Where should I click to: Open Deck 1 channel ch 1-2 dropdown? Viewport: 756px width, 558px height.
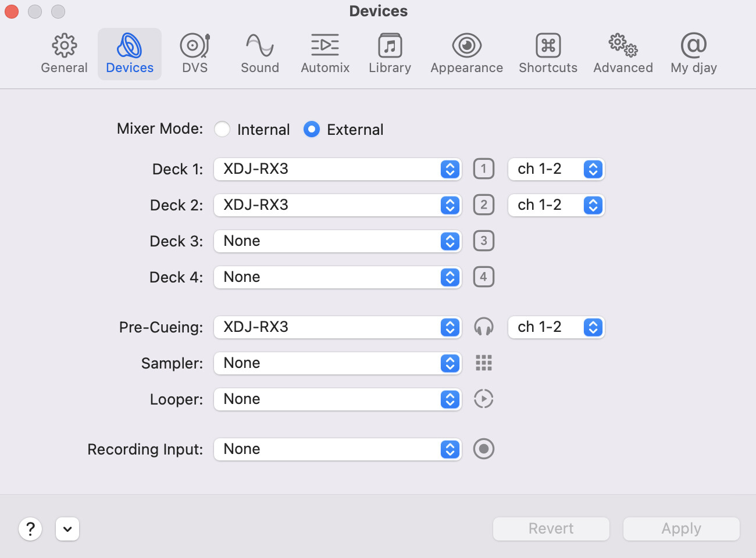coord(557,169)
